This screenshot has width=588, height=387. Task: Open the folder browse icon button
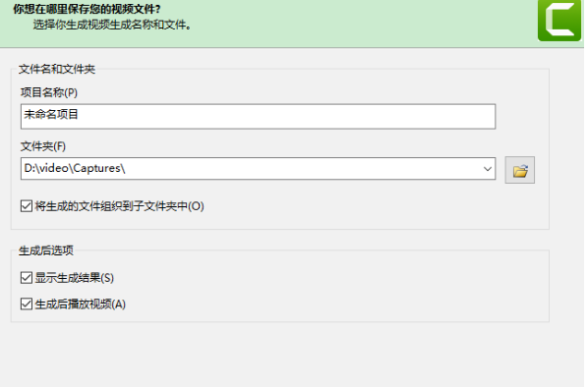point(520,170)
